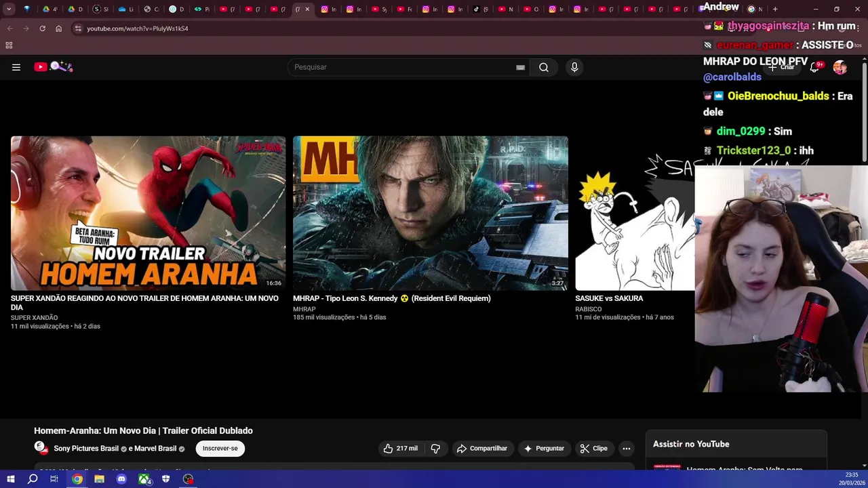Open MHRAP - Tipo Leon S. Kennedy title

[x=392, y=298]
